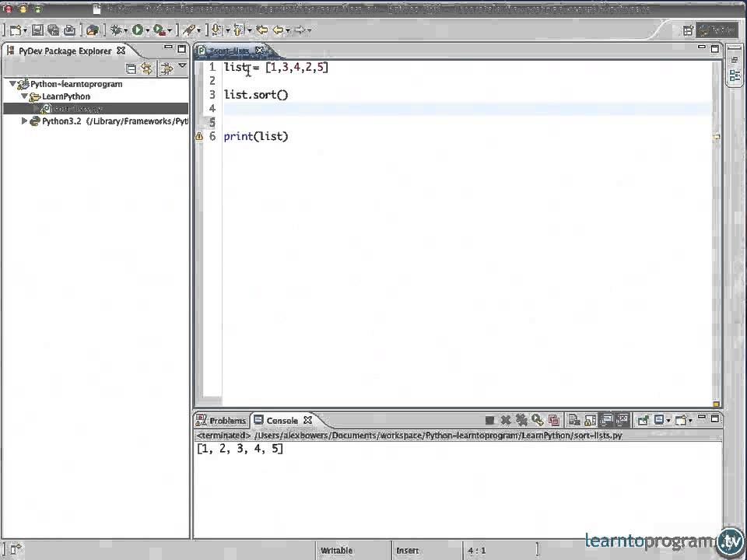The image size is (747, 560).
Task: Click Remove All Terminated Launches icon
Action: tap(521, 420)
